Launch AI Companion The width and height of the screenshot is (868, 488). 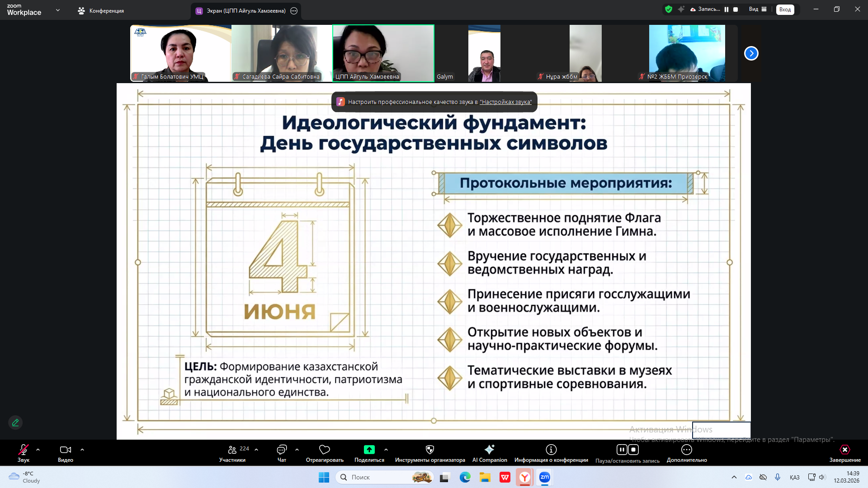click(x=490, y=450)
